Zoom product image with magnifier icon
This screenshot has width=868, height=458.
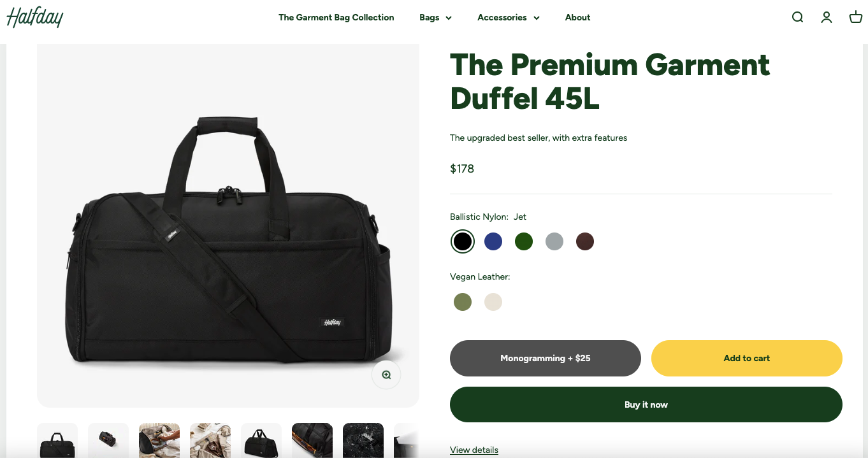coord(386,375)
